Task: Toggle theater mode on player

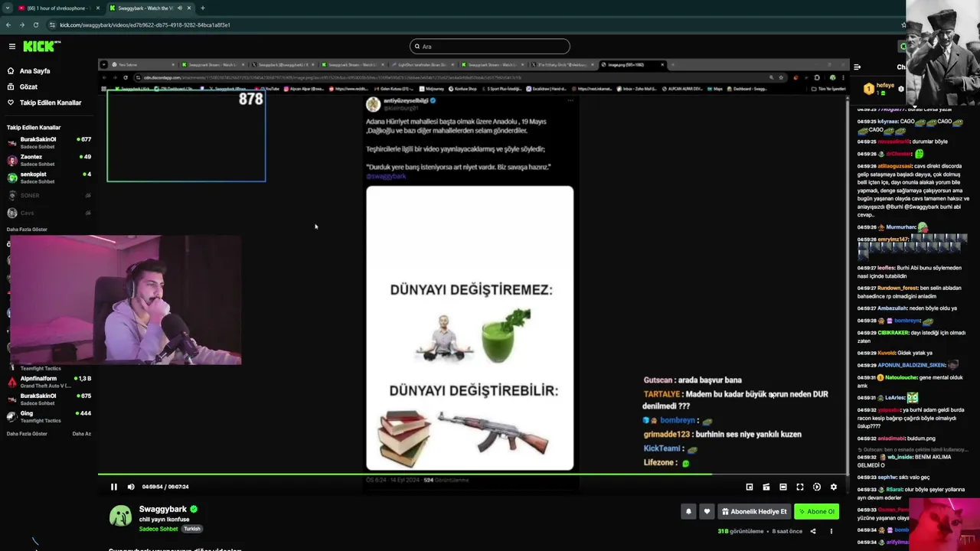Action: (783, 487)
